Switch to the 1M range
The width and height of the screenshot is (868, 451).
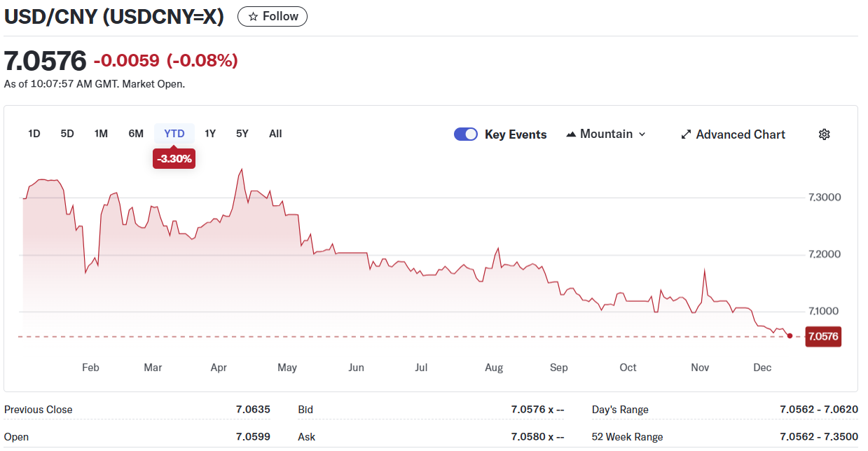(x=101, y=134)
